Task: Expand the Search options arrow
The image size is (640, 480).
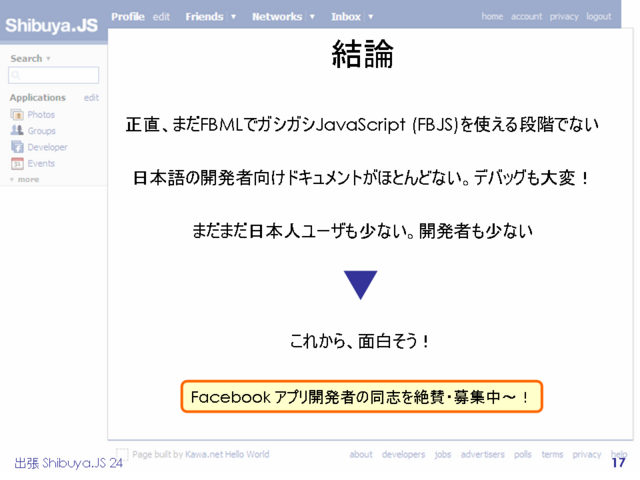Action: (x=48, y=58)
